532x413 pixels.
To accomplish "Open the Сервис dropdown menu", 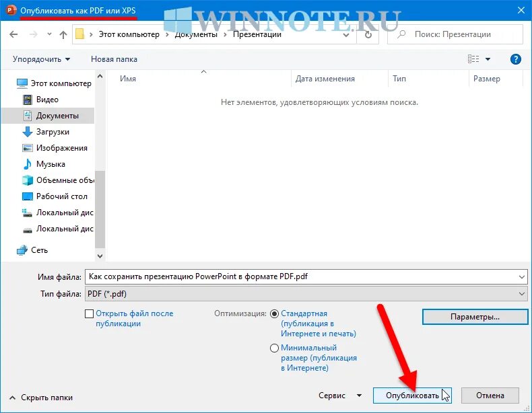I will (340, 396).
